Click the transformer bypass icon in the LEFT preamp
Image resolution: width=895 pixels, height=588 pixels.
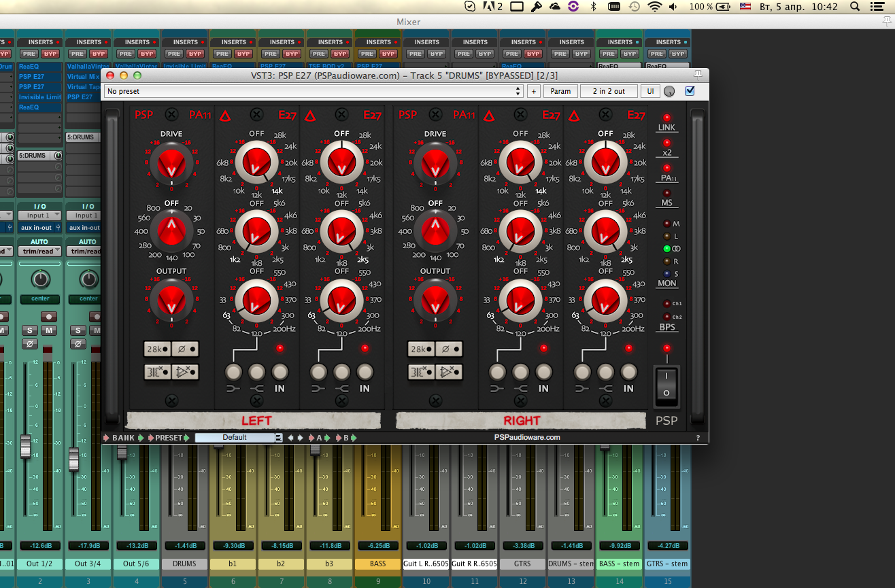[x=157, y=372]
